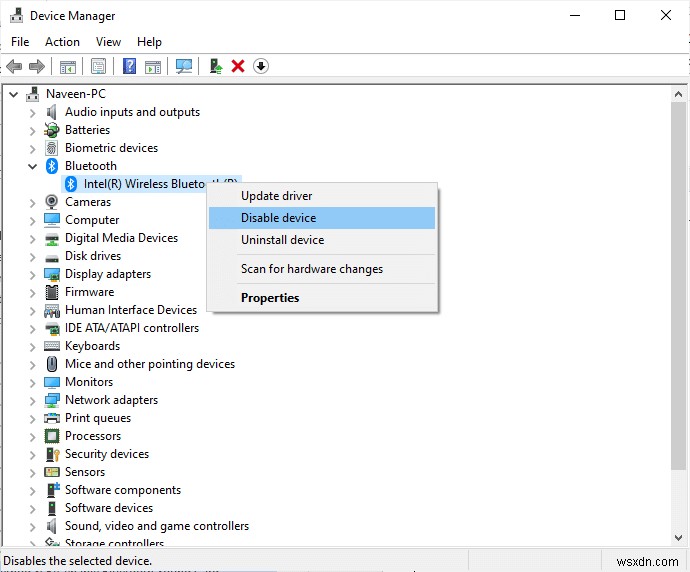Click the Security devices key icon

(x=52, y=454)
